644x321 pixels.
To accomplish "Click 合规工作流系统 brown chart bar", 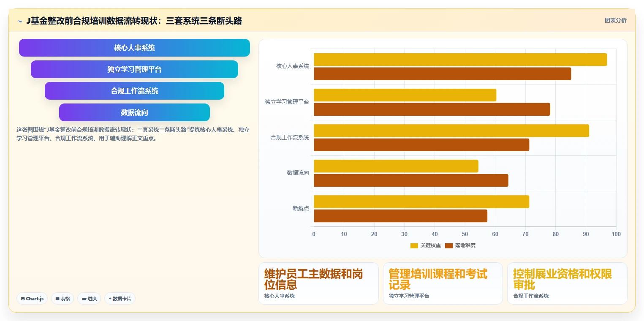I will (x=421, y=145).
